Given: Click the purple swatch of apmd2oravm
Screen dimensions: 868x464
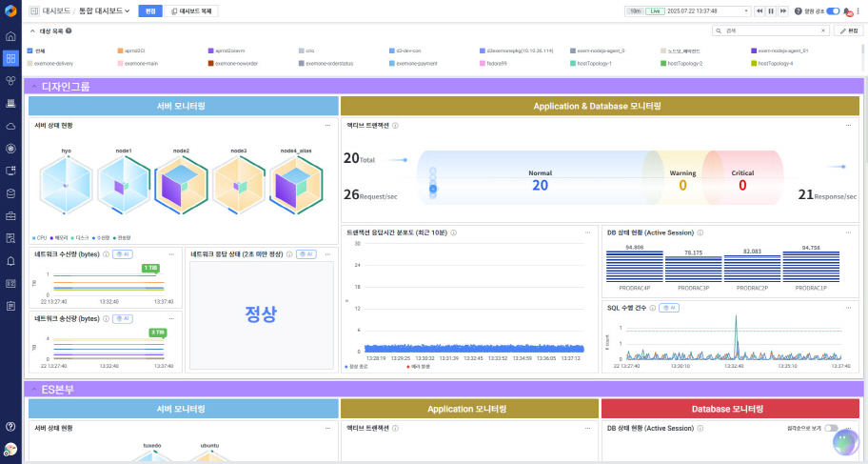Looking at the screenshot, I should 211,50.
